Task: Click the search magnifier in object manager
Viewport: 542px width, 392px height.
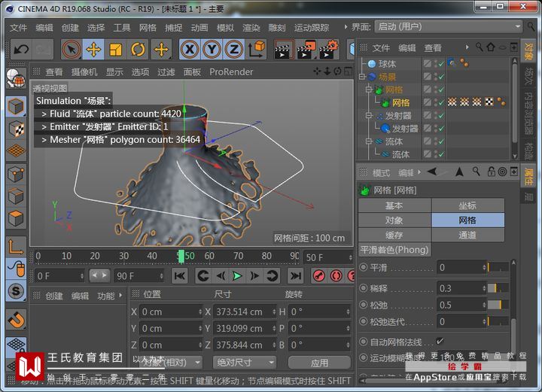Action: [x=479, y=47]
